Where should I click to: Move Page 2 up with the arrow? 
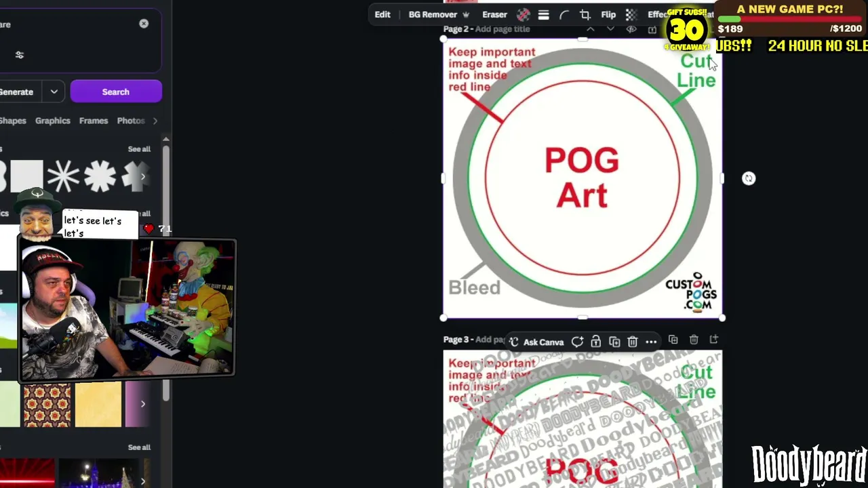591,29
